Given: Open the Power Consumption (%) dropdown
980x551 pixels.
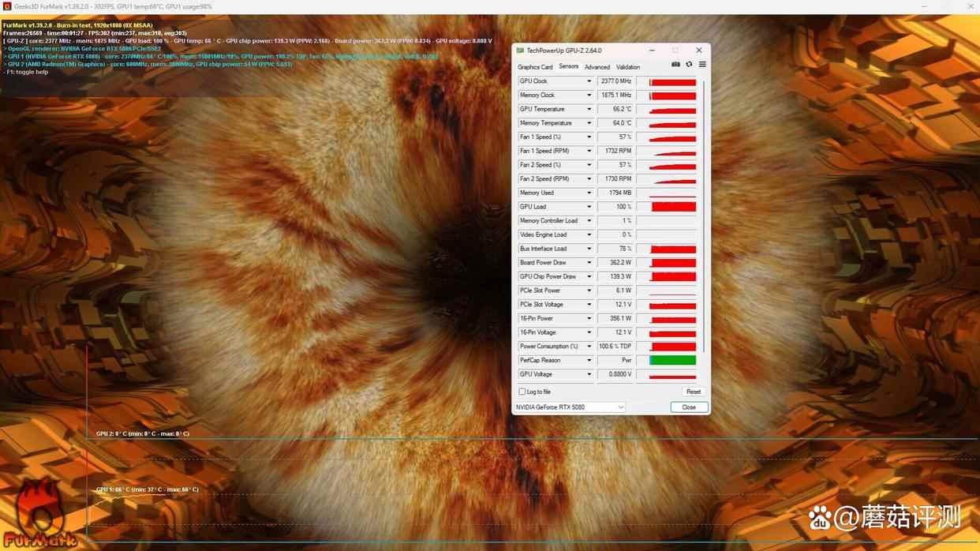Looking at the screenshot, I should (589, 347).
